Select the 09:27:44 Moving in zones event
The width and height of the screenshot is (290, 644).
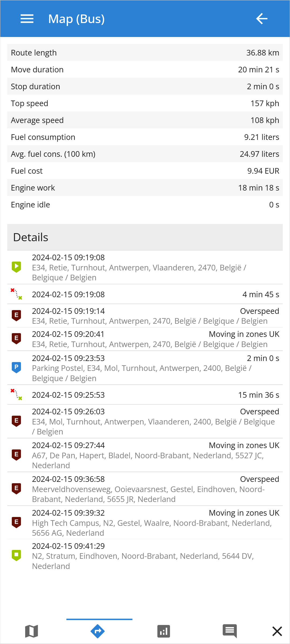click(145, 455)
